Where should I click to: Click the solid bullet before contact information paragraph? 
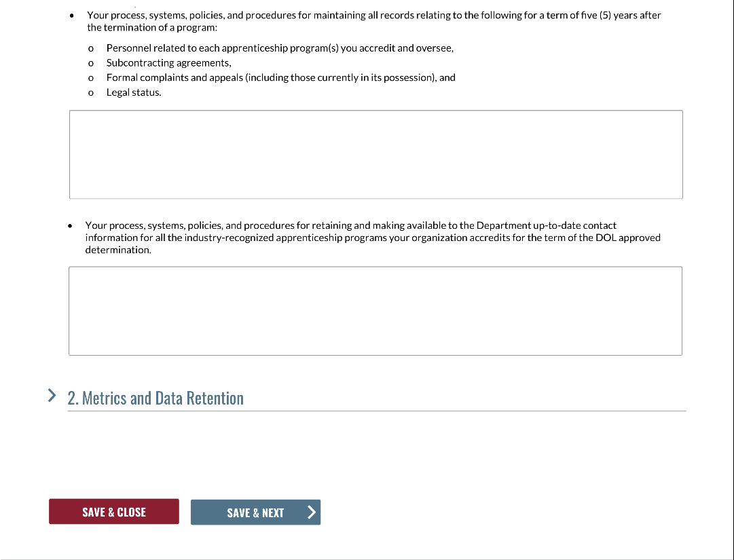69,225
